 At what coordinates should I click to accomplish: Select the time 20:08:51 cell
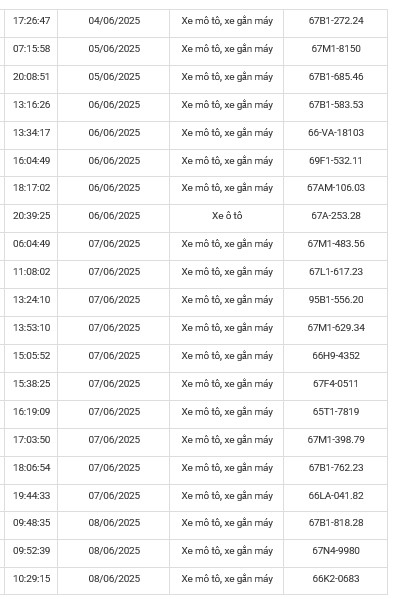point(31,76)
